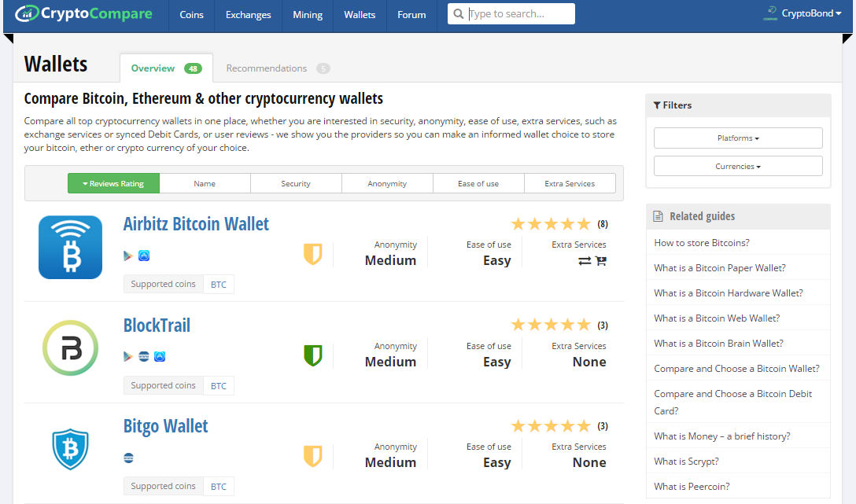Viewport: 856px width, 504px height.
Task: Switch to the Overview tab
Action: (166, 68)
